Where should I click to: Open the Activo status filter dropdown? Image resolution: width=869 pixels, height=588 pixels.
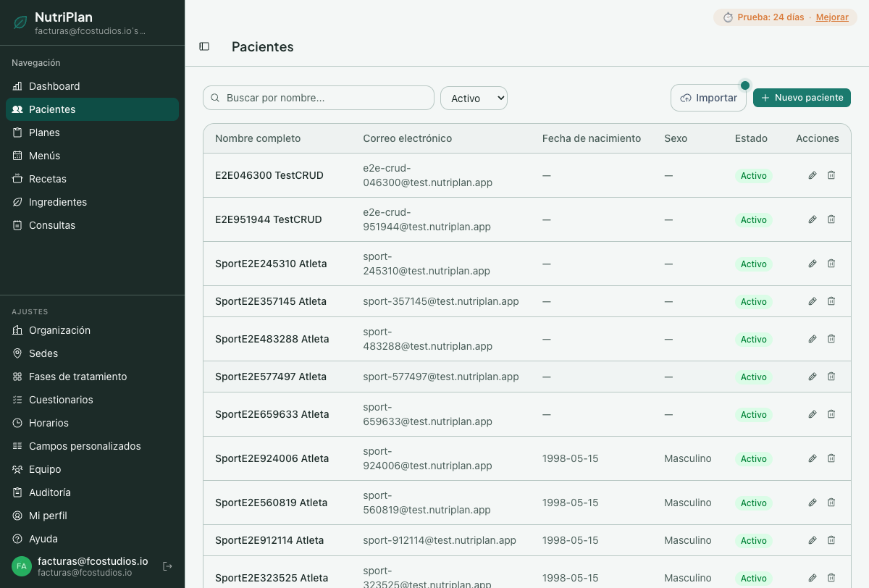[x=474, y=98]
